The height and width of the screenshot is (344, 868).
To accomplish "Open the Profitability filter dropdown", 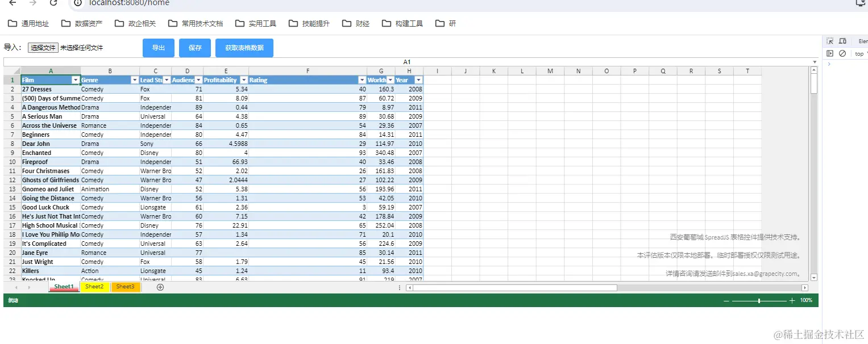I will pyautogui.click(x=244, y=80).
